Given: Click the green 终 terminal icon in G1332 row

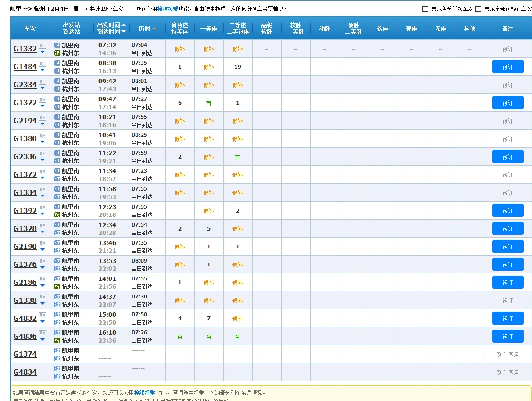Looking at the screenshot, I should pyautogui.click(x=57, y=53).
